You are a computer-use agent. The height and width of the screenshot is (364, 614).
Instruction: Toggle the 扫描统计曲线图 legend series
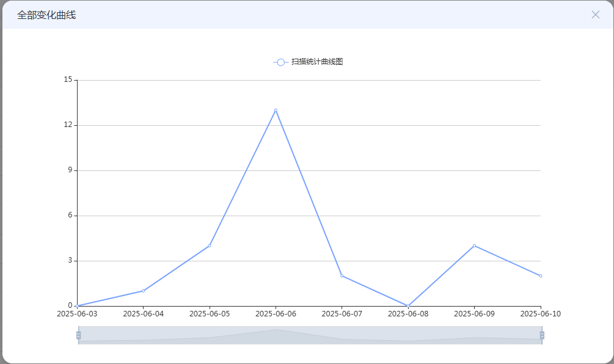tap(308, 62)
